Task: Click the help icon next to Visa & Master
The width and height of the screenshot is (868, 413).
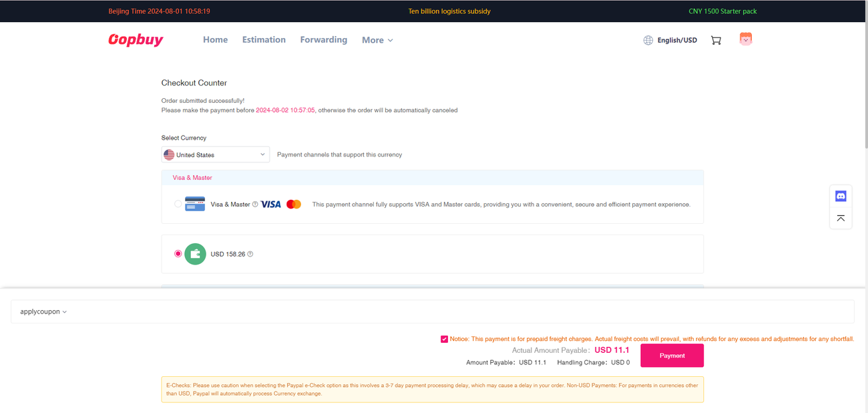Action: (x=255, y=204)
